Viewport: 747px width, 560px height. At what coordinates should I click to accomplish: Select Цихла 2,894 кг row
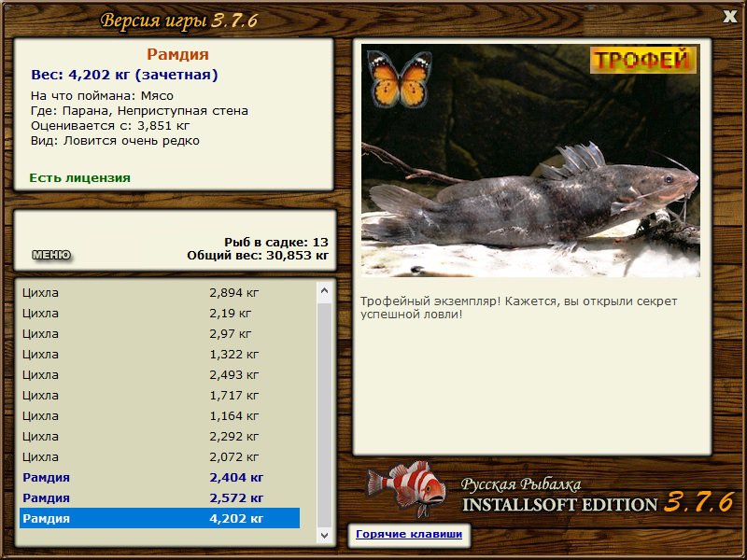[x=160, y=292]
